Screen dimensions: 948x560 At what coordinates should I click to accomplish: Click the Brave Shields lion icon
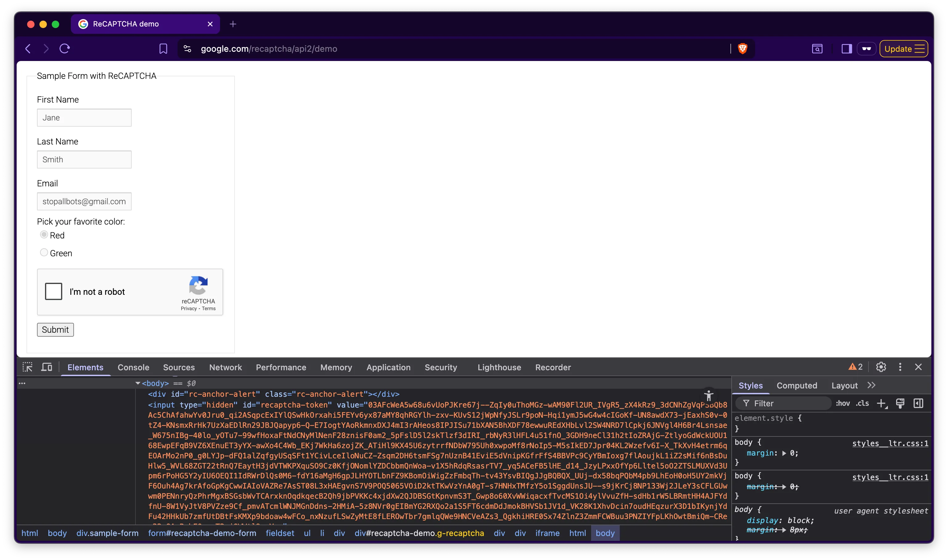[x=742, y=49]
